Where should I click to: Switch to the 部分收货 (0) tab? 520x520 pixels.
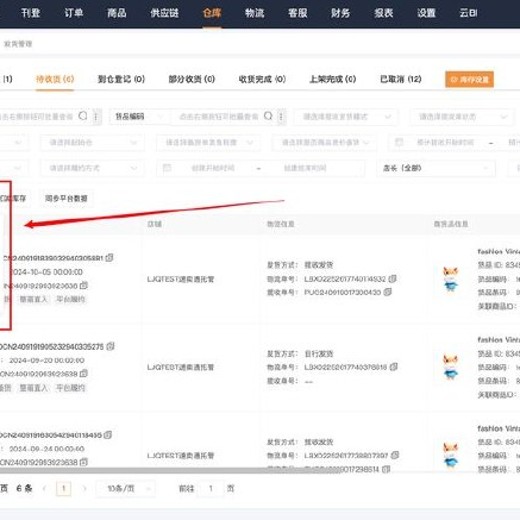click(x=192, y=79)
